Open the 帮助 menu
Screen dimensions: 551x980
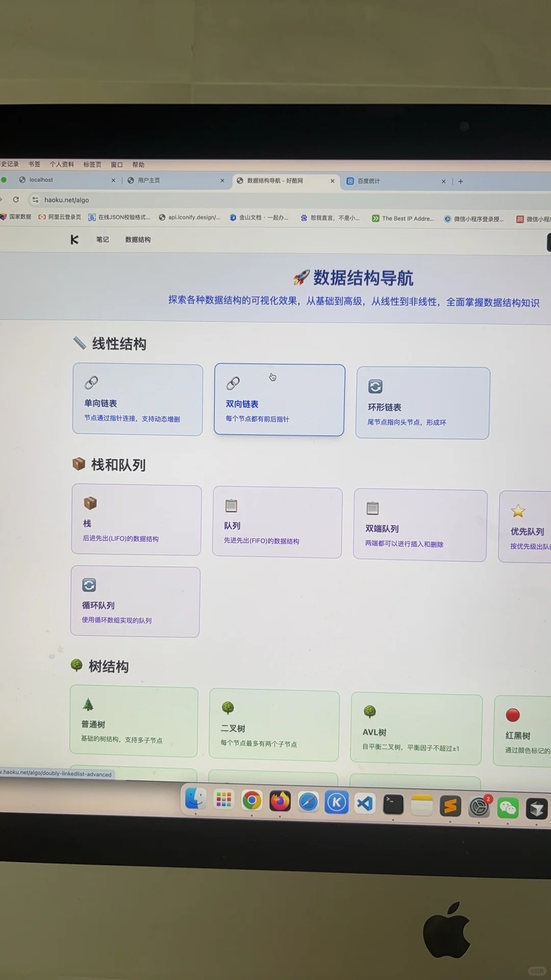(138, 164)
